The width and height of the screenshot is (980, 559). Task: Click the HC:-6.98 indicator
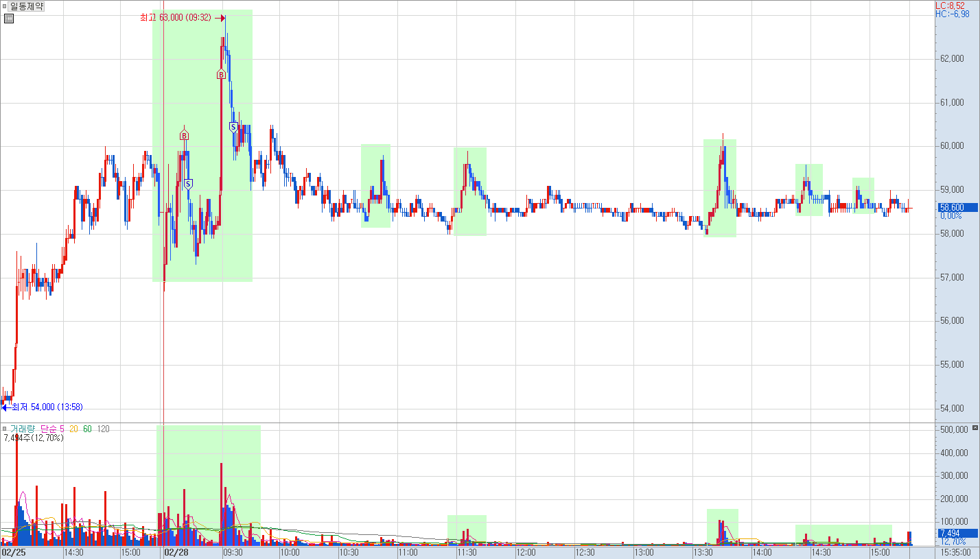tap(951, 14)
